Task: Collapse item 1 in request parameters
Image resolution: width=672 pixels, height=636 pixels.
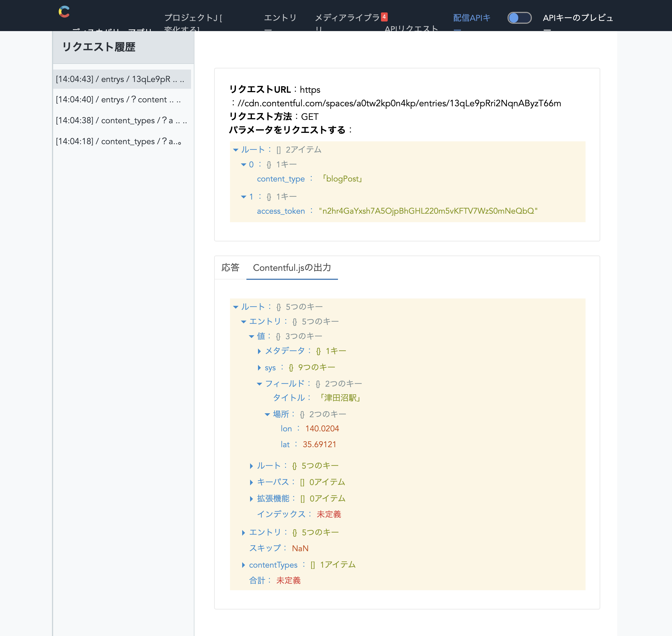Action: (243, 197)
